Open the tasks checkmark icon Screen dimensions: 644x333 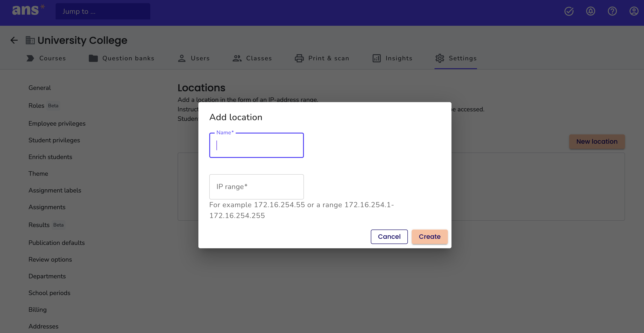click(x=569, y=11)
